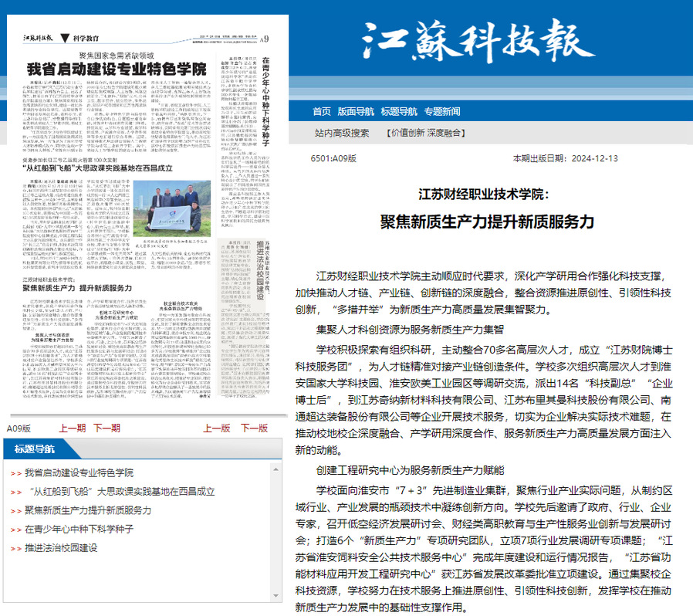The height and width of the screenshot is (616, 693).
Task: Click subheading 创建工程研究中心为服务新质生产力赋能
Action: pyautogui.click(x=410, y=470)
